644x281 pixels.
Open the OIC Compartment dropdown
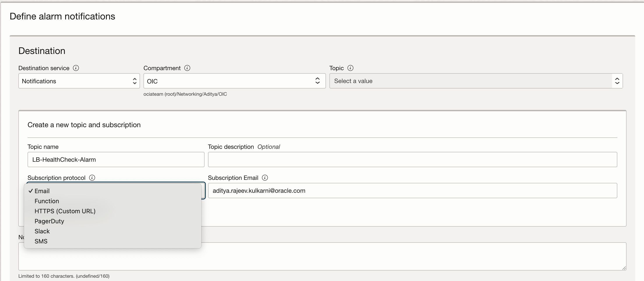click(234, 81)
